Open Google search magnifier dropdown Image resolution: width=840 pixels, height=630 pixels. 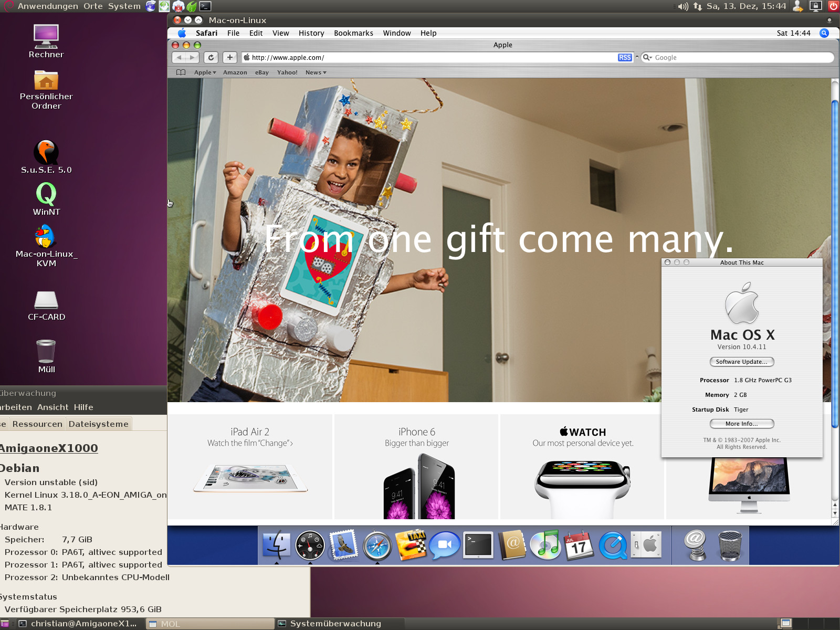[648, 58]
